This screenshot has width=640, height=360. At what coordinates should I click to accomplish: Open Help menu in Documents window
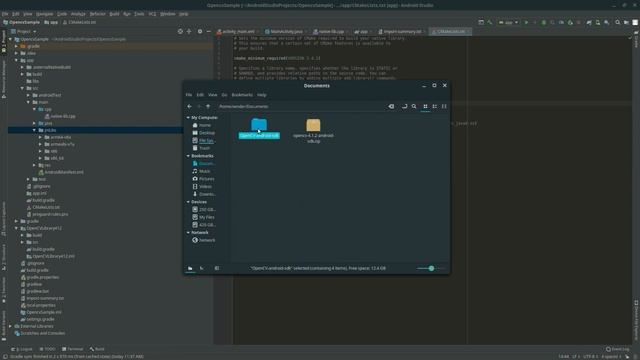262,95
